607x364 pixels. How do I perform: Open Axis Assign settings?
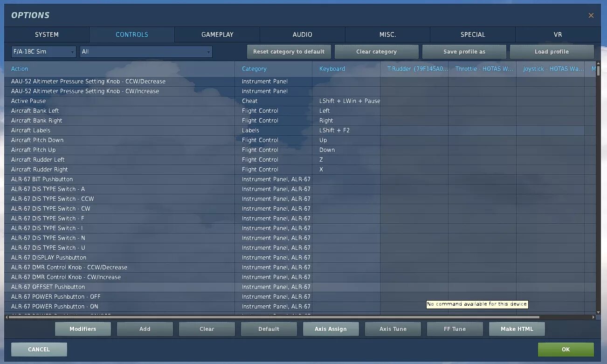(331, 329)
